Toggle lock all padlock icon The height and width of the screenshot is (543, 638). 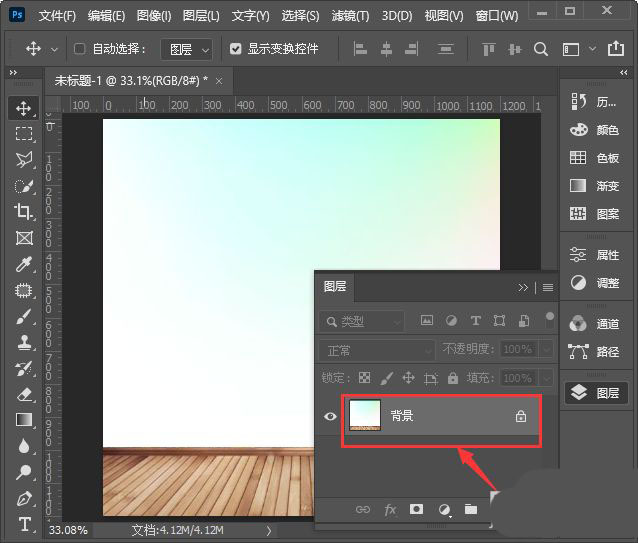(x=452, y=378)
